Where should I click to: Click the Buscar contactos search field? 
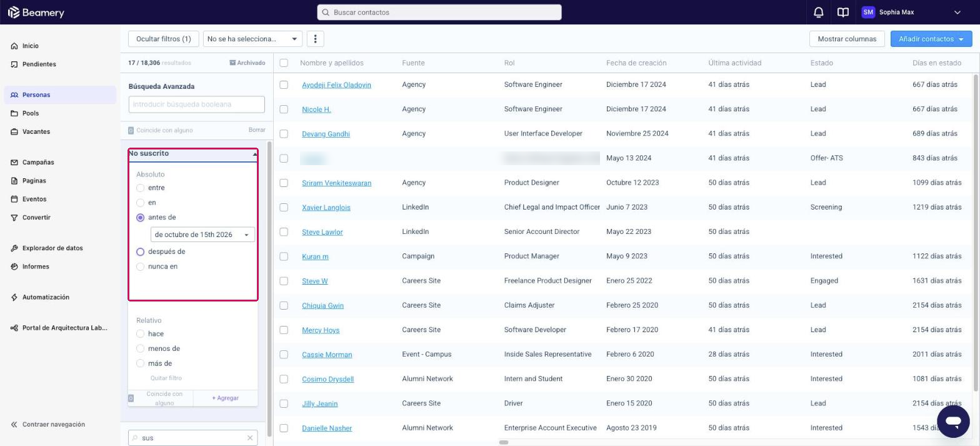point(439,13)
